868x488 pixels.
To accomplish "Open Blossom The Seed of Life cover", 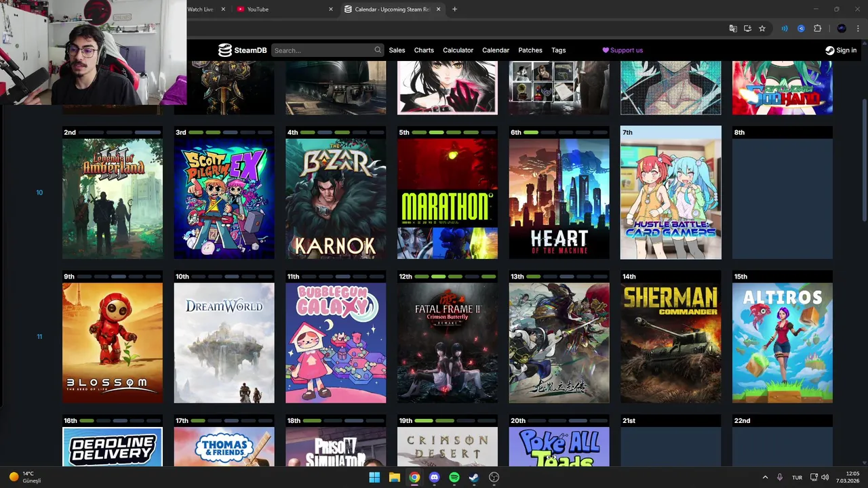I will click(113, 343).
